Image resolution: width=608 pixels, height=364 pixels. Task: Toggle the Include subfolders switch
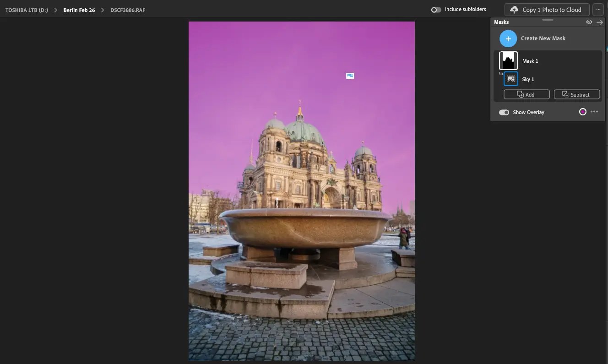coord(436,10)
